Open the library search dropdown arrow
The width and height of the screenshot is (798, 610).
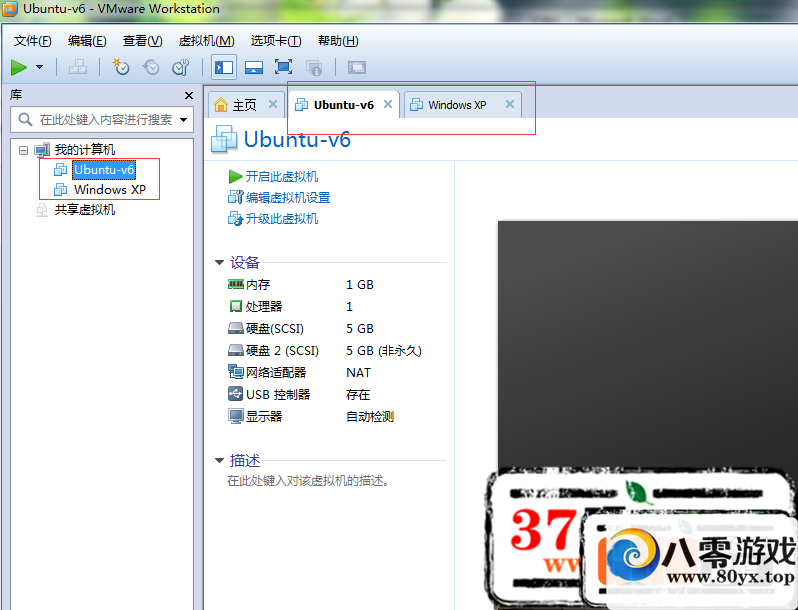pyautogui.click(x=184, y=120)
